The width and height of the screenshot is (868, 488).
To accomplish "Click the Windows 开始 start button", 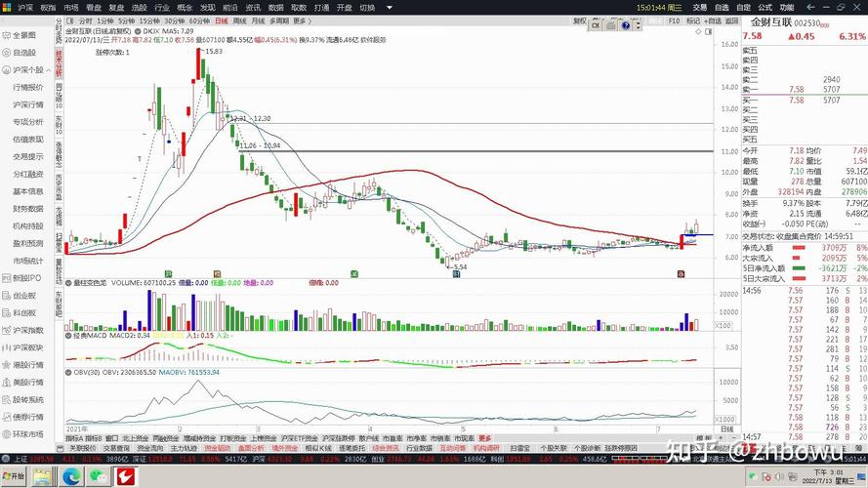I will [x=14, y=476].
